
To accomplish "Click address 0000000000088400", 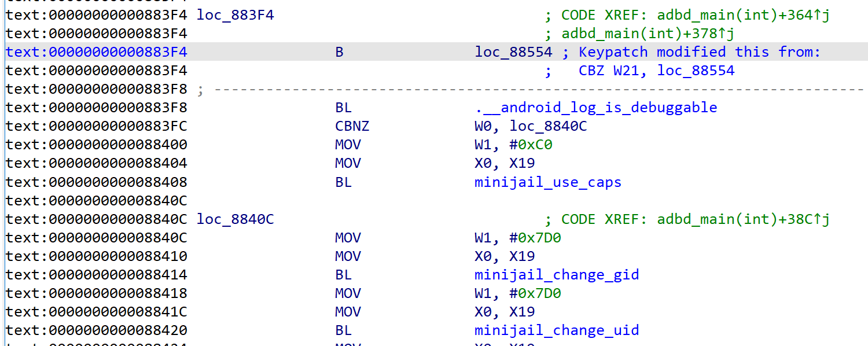I will coord(118,145).
